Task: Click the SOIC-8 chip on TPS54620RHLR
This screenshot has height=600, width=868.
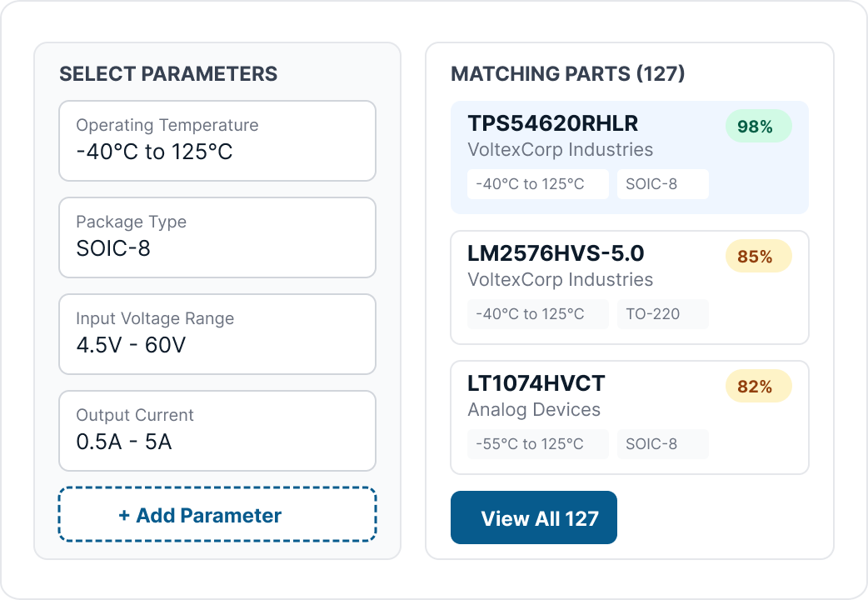Action: tap(662, 184)
